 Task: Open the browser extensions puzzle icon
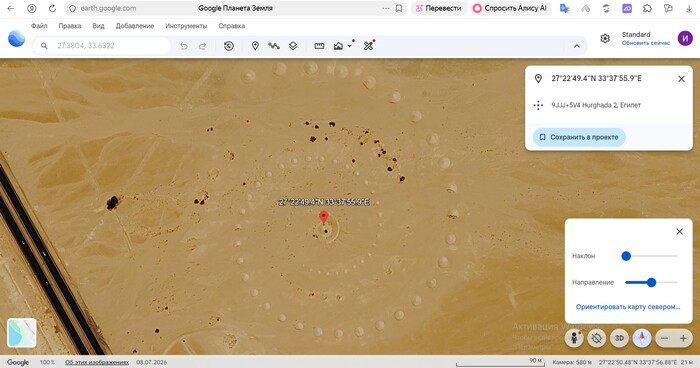tap(647, 8)
